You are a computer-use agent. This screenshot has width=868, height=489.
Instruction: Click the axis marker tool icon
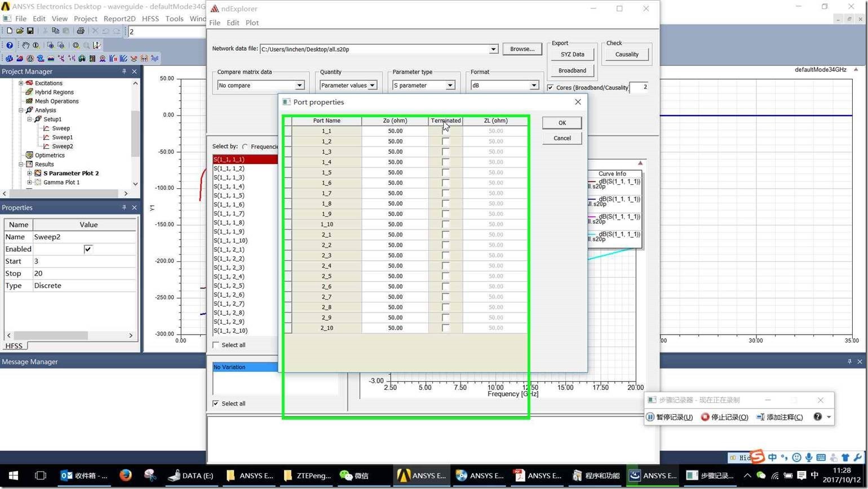(97, 45)
